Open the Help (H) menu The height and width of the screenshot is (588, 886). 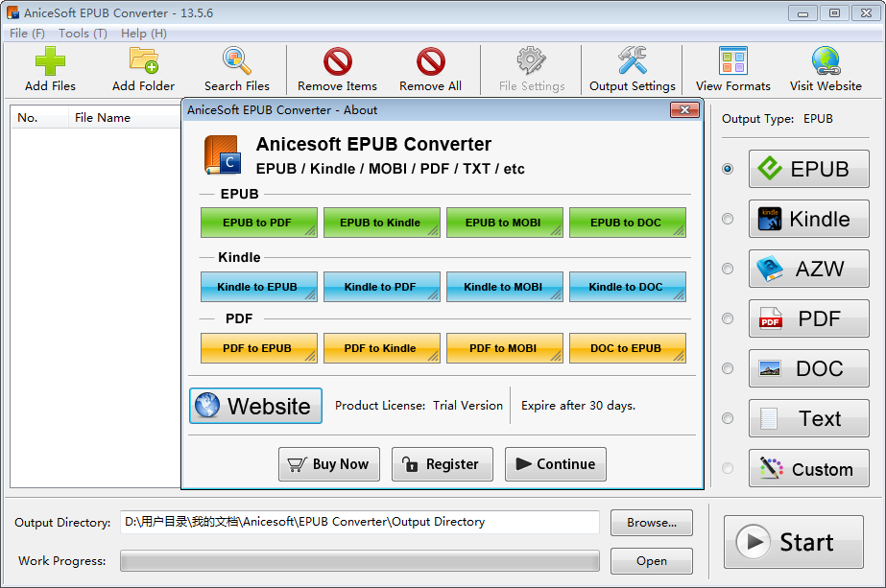click(x=144, y=34)
